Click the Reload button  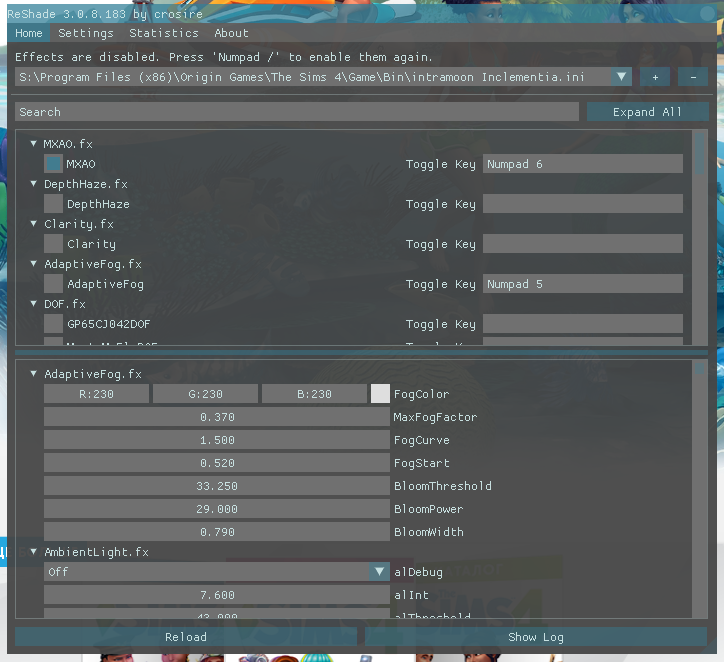click(186, 637)
